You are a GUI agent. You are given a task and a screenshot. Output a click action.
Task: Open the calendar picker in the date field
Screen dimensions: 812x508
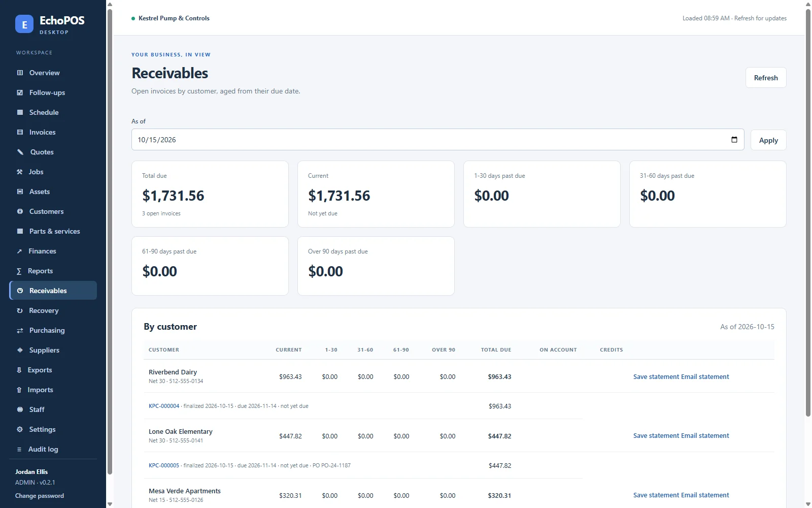(x=734, y=139)
